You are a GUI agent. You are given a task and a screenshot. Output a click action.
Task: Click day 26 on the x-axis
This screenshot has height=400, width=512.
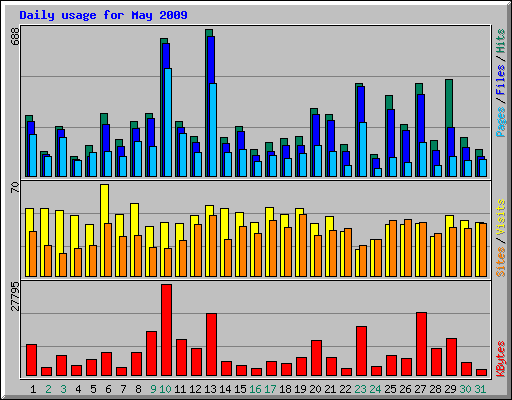click(406, 389)
